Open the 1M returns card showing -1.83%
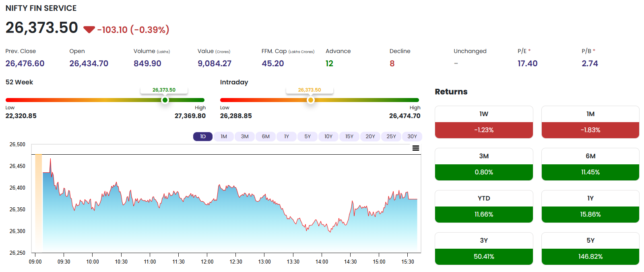 [590, 122]
